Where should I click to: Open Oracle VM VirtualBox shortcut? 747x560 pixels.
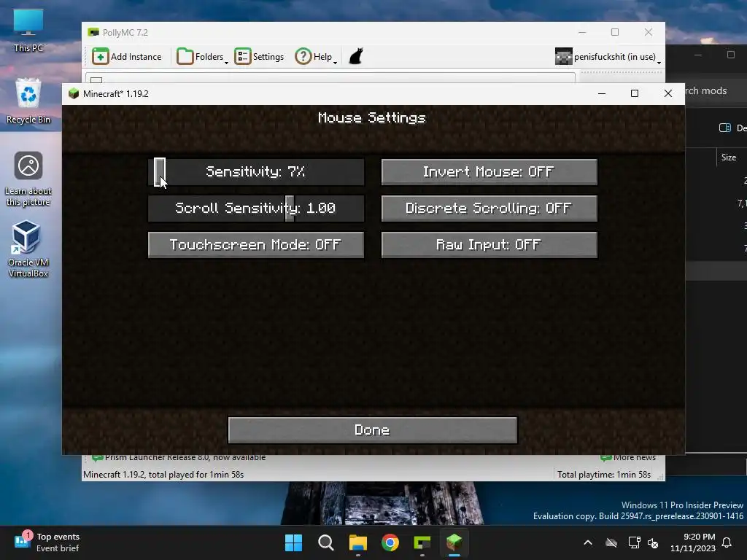coord(28,249)
